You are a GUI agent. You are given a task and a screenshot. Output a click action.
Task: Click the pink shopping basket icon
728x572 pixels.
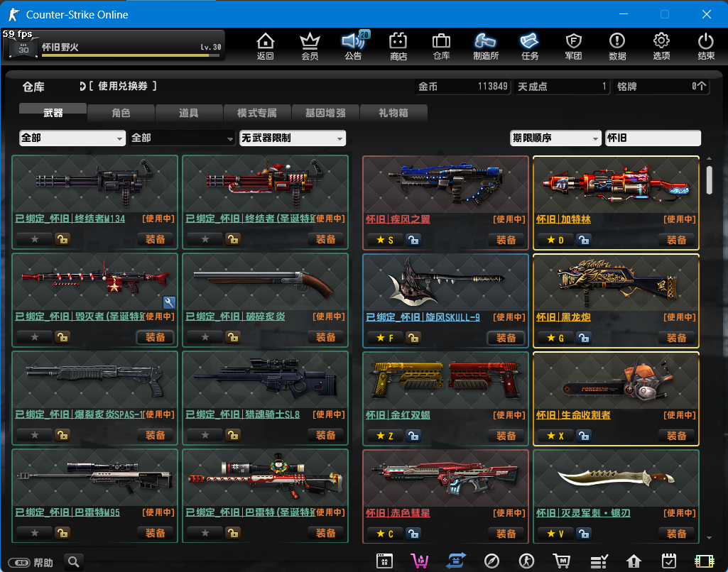420,561
